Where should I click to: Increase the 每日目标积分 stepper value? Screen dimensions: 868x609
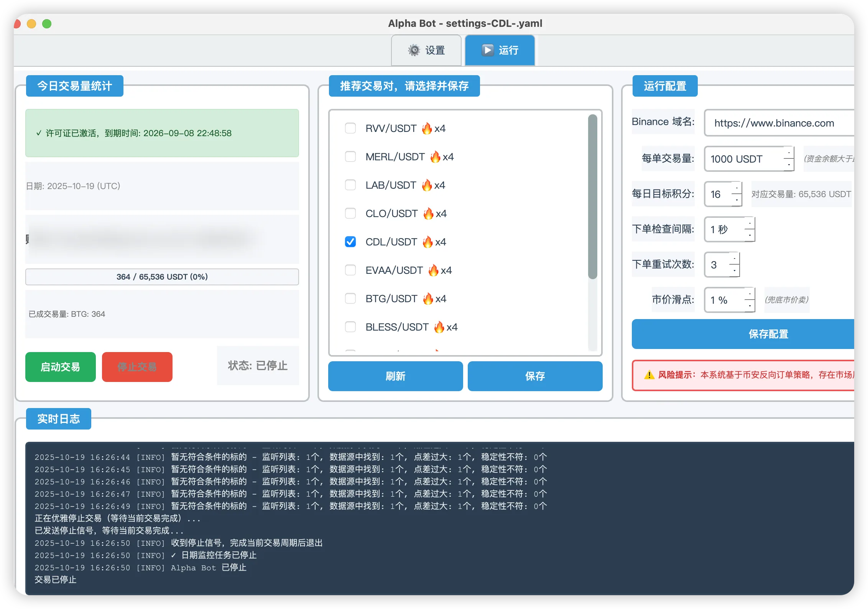click(x=736, y=188)
